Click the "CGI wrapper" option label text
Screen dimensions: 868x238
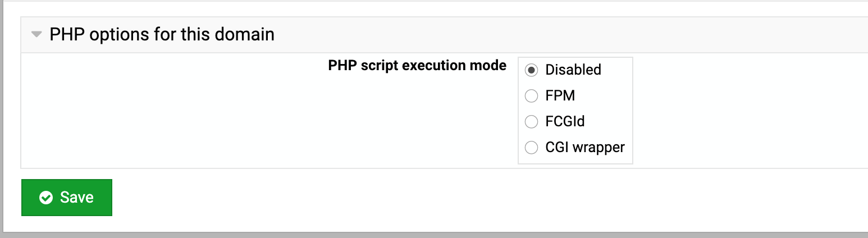click(x=585, y=148)
